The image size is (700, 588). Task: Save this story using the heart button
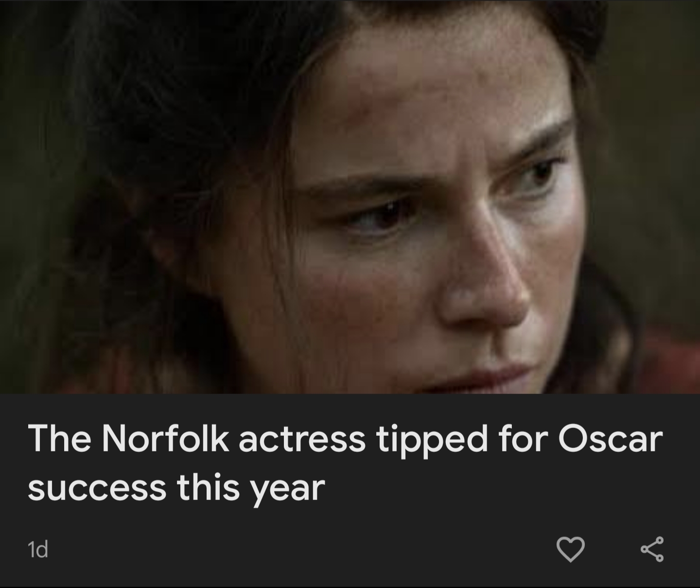tap(570, 550)
